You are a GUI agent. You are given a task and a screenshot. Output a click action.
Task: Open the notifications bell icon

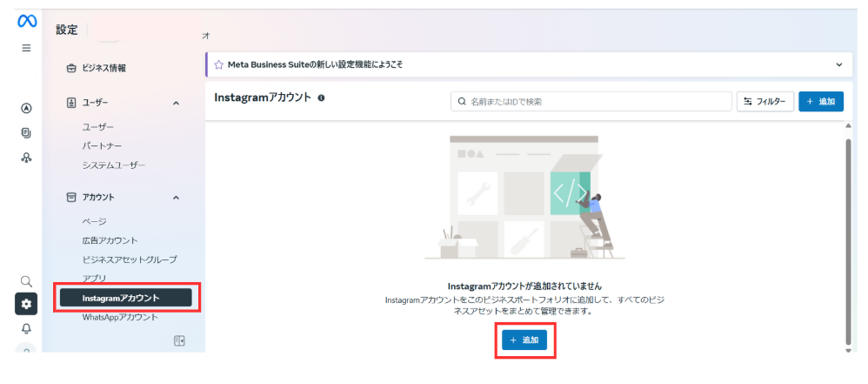[26, 328]
